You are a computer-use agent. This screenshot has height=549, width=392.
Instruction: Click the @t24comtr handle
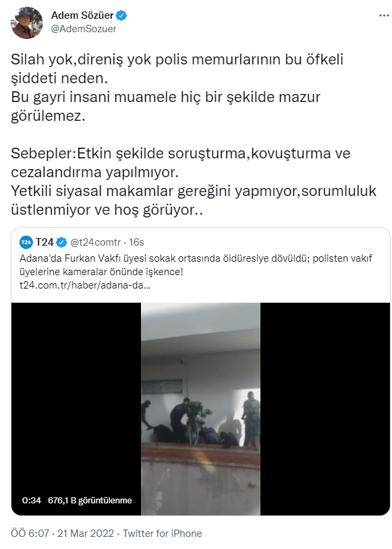[x=95, y=242]
